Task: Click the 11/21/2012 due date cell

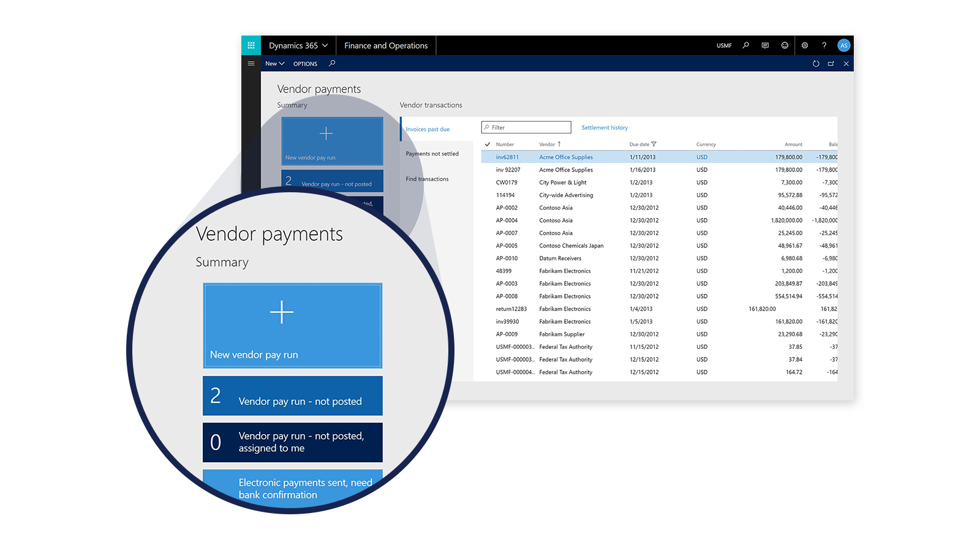Action: pyautogui.click(x=644, y=271)
